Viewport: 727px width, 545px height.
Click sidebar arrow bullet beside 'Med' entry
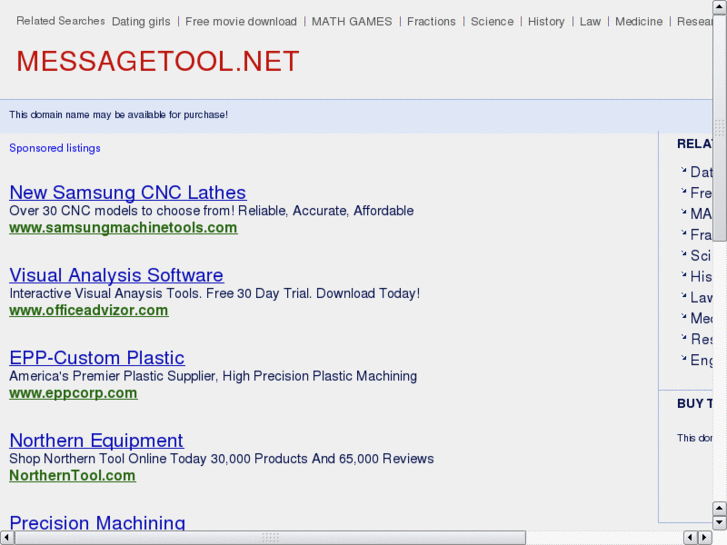coord(683,316)
